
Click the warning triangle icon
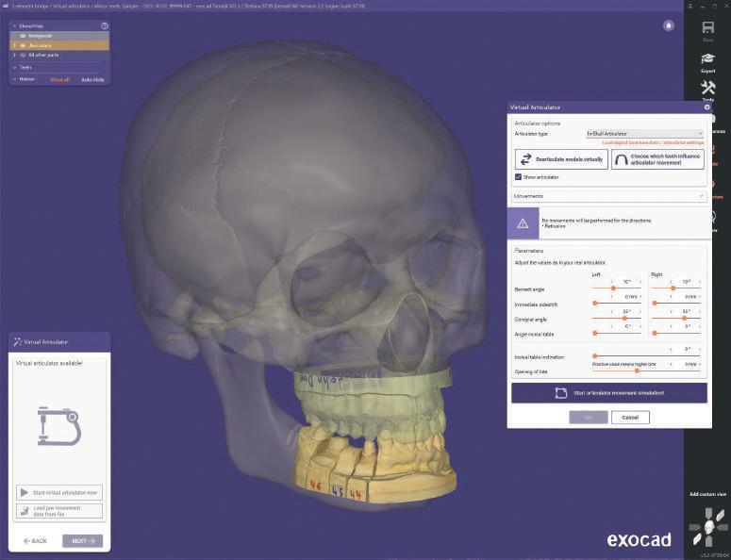click(523, 223)
